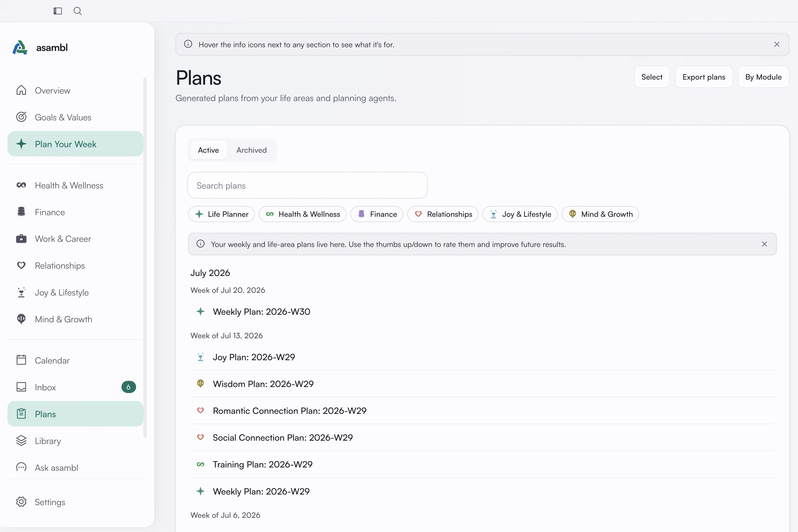Switch to the Active tab
Viewport: 798px width, 532px height.
(208, 150)
